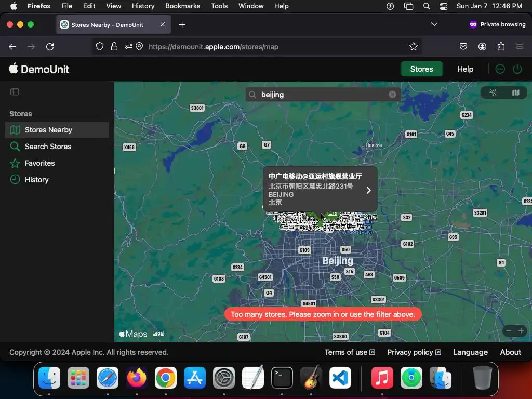Zoom in the map with plus
This screenshot has width=532, height=399.
(521, 331)
